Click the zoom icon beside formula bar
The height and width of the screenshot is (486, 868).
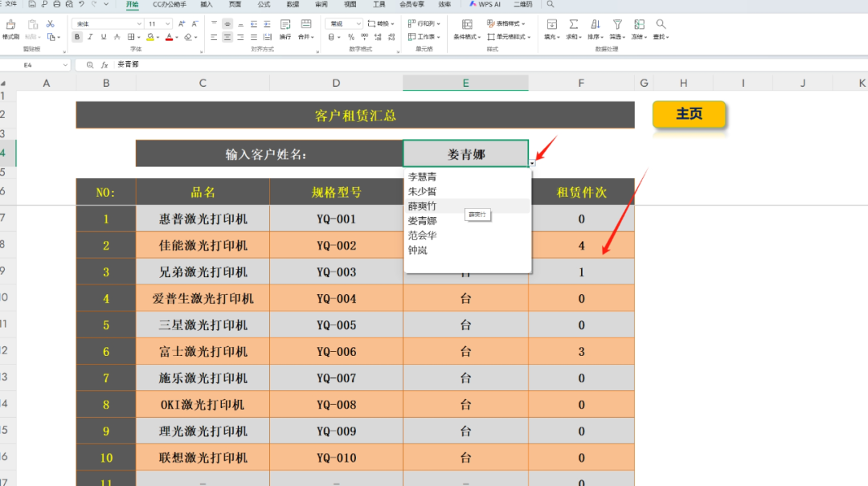coord(90,65)
